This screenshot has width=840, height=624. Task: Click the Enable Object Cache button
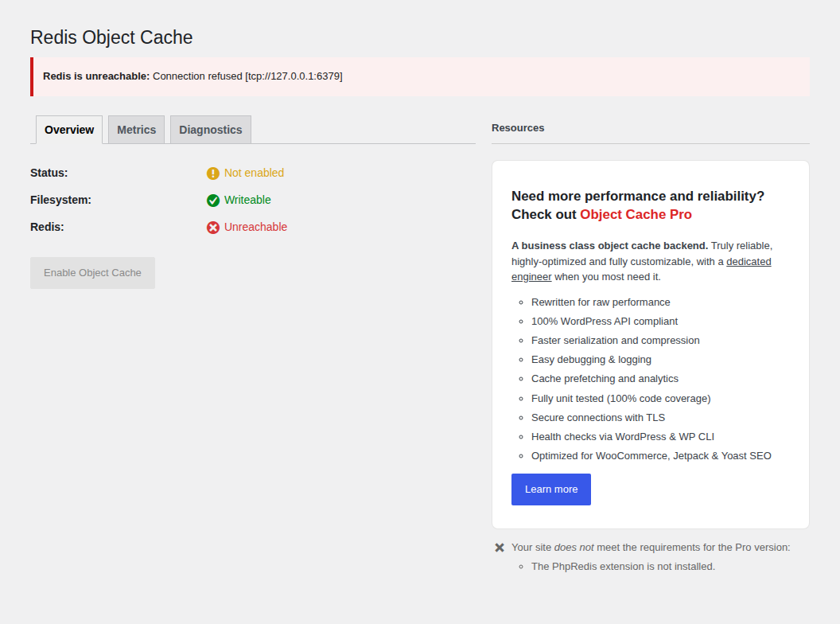pyautogui.click(x=93, y=273)
